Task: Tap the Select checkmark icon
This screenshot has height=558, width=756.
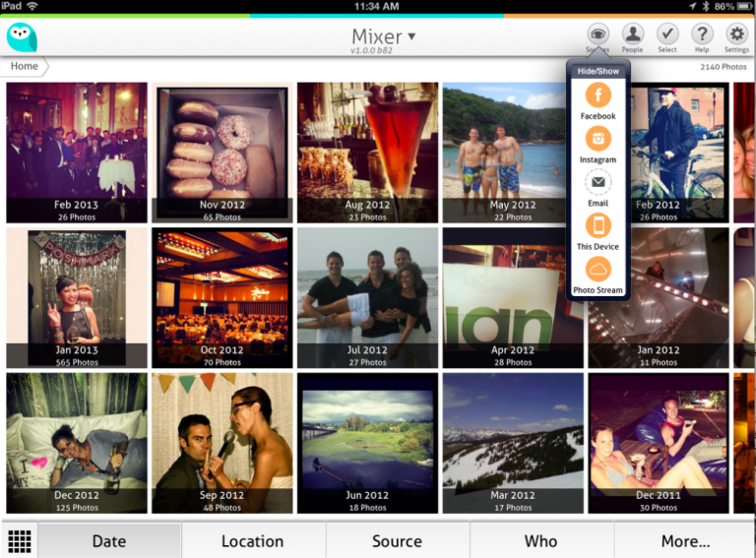Action: click(667, 35)
